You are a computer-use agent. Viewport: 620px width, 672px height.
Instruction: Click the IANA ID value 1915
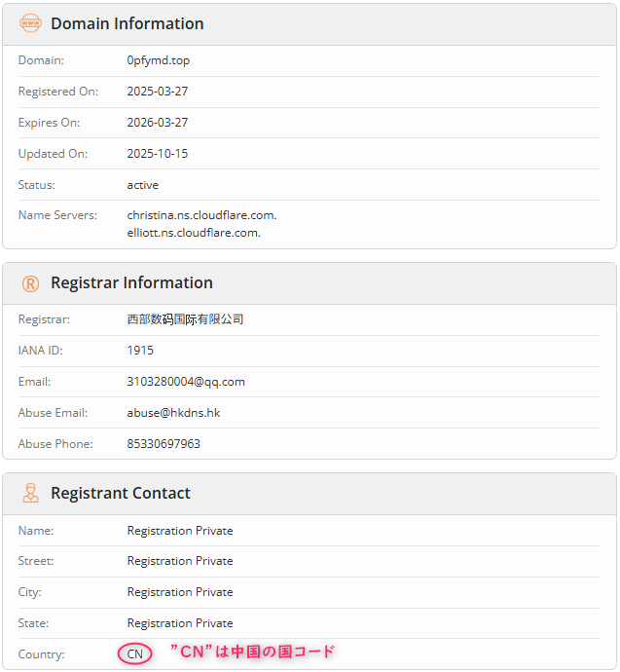click(140, 351)
